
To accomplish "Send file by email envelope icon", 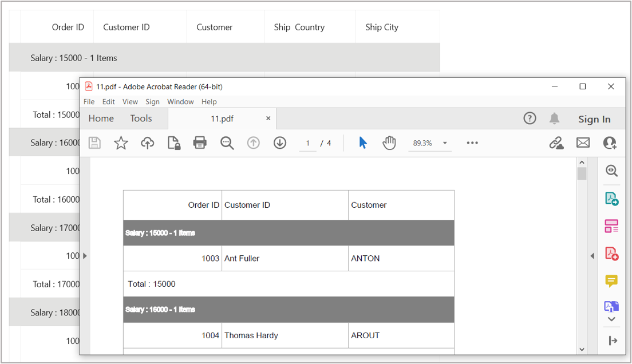I will click(x=583, y=143).
